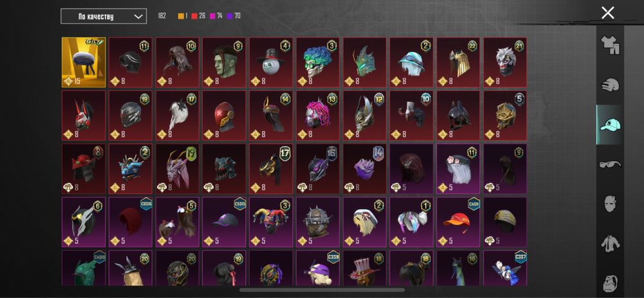Screen dimensions: 644x298
Task: Select the jester hat with badge 3
Action: click(271, 222)
